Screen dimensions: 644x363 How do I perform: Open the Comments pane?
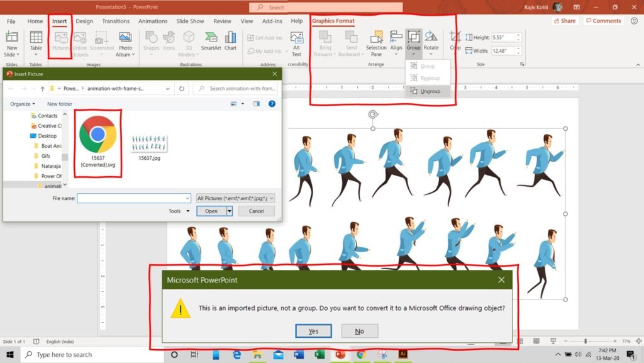[x=603, y=21]
